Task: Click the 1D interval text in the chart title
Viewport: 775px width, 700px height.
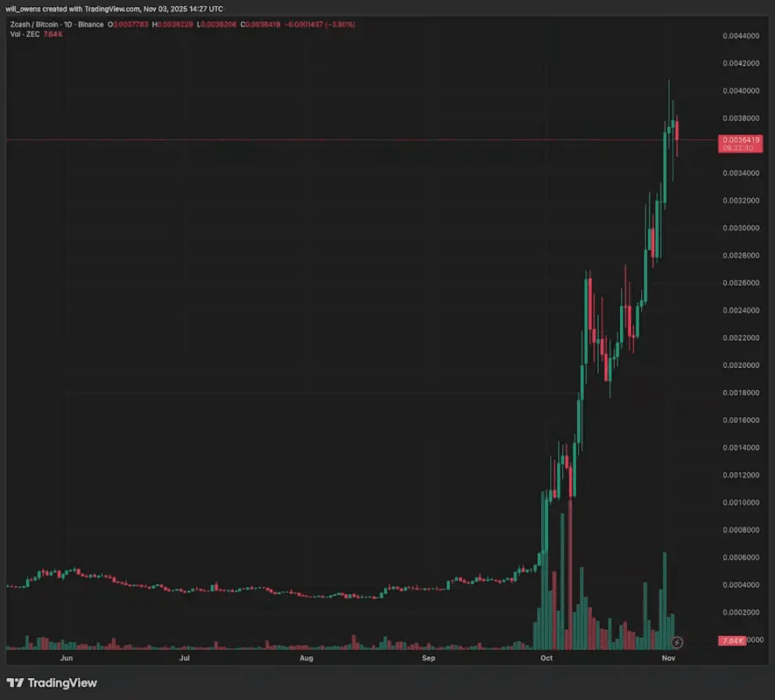Action: pyautogui.click(x=67, y=24)
